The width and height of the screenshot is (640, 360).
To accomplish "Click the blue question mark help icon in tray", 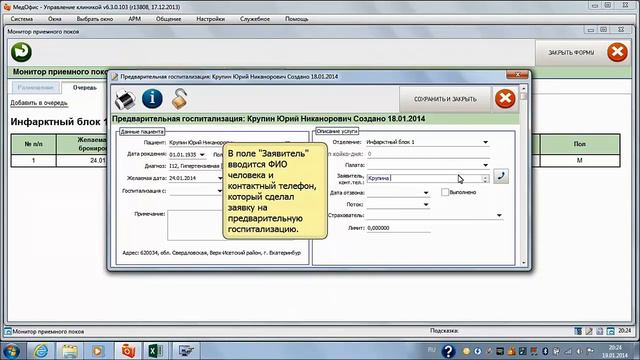I will click(448, 351).
